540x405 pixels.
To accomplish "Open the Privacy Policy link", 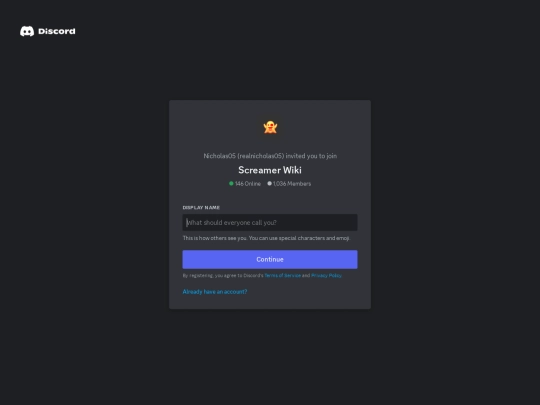I will point(326,276).
